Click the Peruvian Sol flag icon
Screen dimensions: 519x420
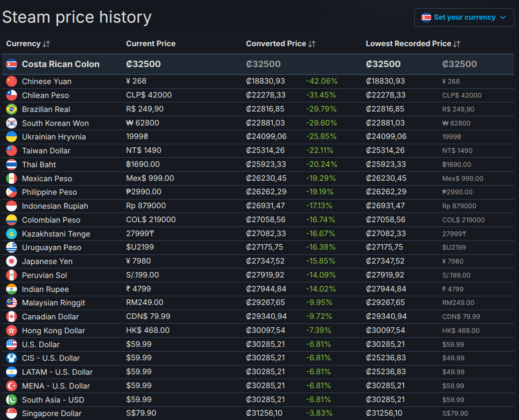pyautogui.click(x=12, y=275)
